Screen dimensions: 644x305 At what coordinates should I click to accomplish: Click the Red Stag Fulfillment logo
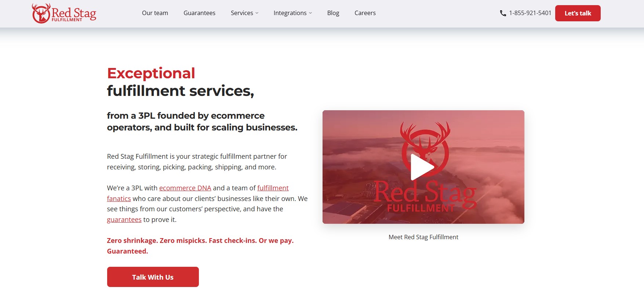click(x=64, y=13)
